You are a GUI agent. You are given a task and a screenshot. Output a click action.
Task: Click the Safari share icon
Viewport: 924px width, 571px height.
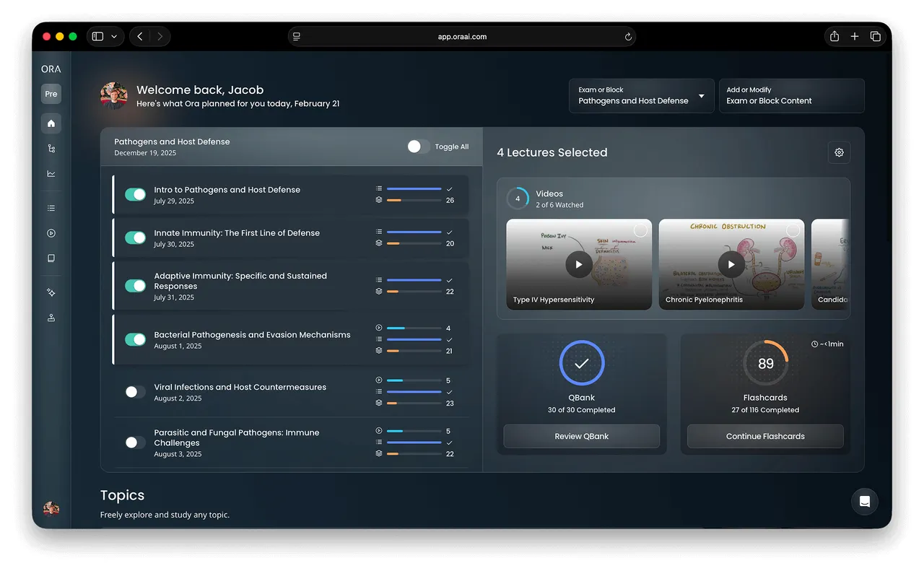(x=834, y=36)
